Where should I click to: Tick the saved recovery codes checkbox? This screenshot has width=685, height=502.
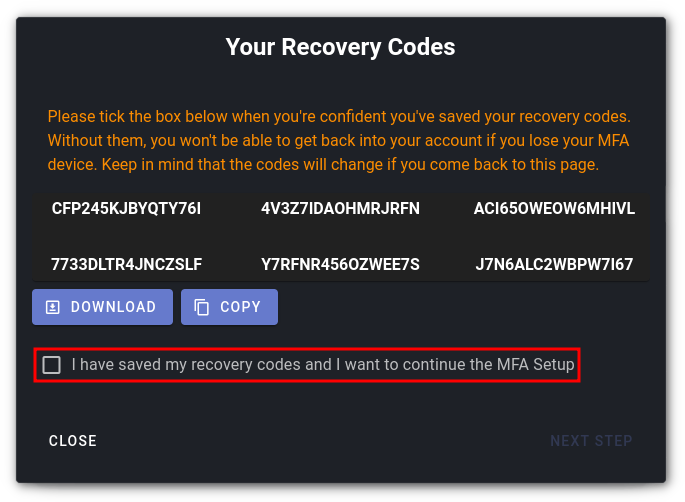[x=52, y=365]
